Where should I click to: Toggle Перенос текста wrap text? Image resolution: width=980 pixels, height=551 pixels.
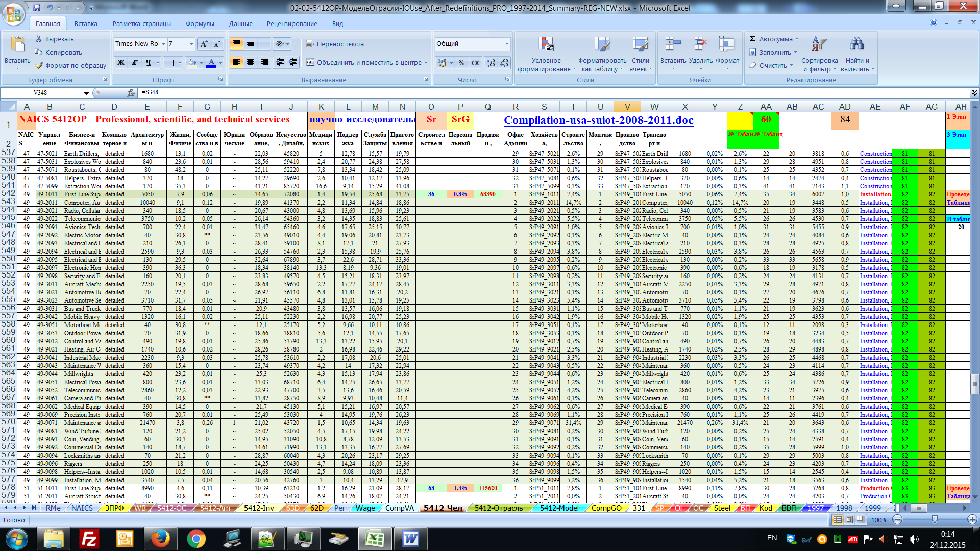coord(335,44)
